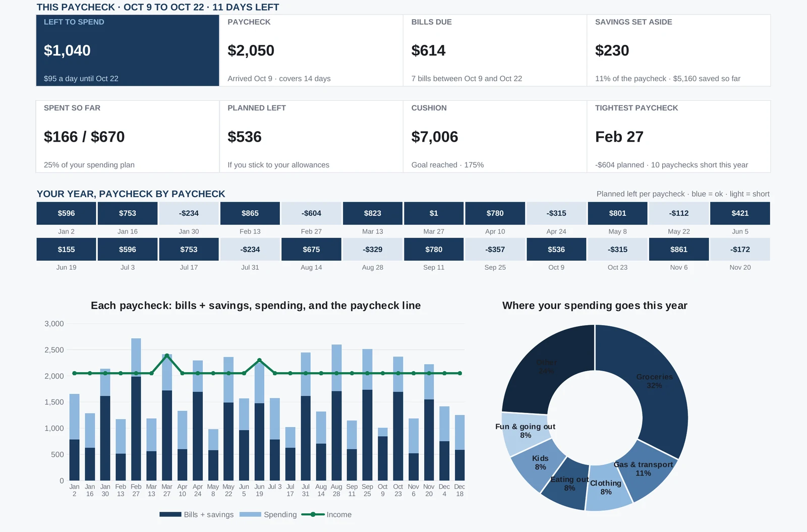Select the Oct 9 paycheck cell $536
Viewport: 807px width, 532px height.
(x=556, y=250)
